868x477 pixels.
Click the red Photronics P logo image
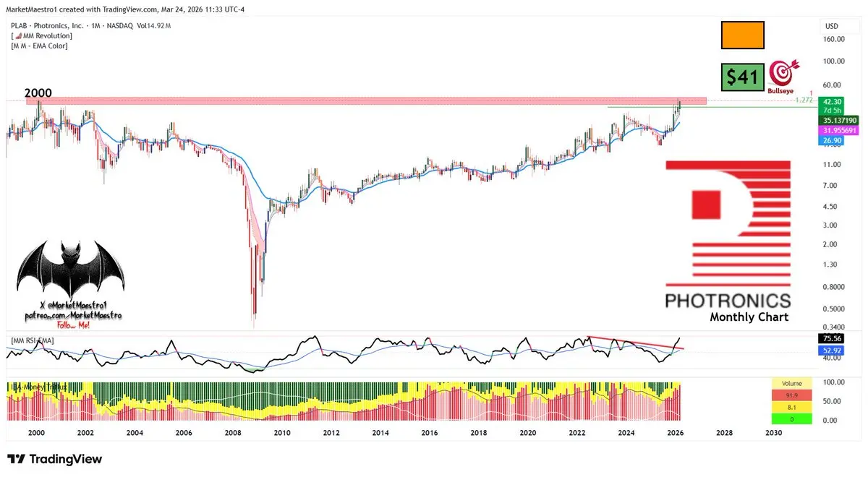728,224
